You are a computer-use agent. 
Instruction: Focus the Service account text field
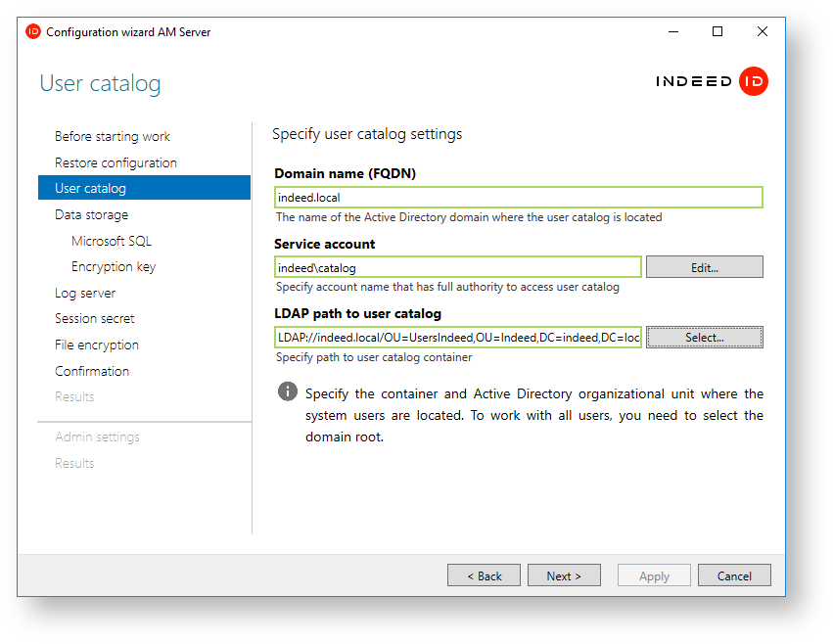click(457, 267)
